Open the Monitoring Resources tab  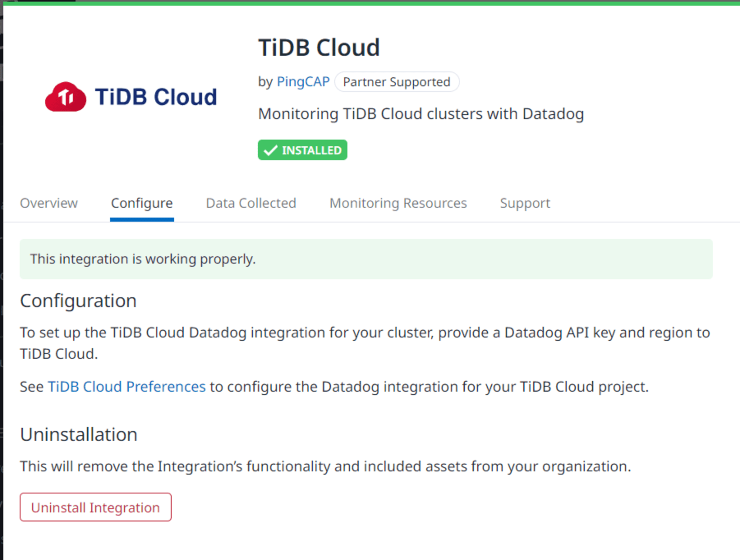click(x=398, y=203)
